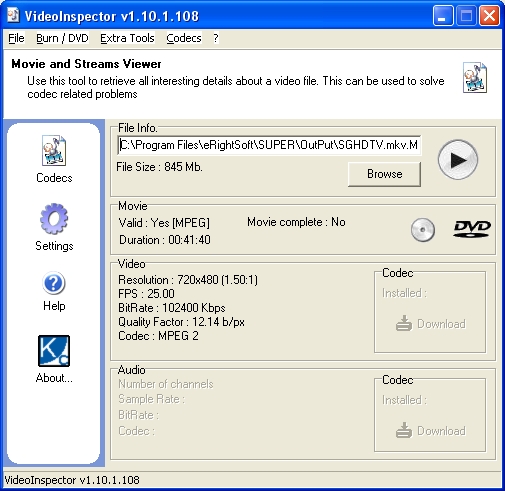The image size is (505, 491).
Task: Click the 'Sample Rate :' audio label
Action: 151,399
